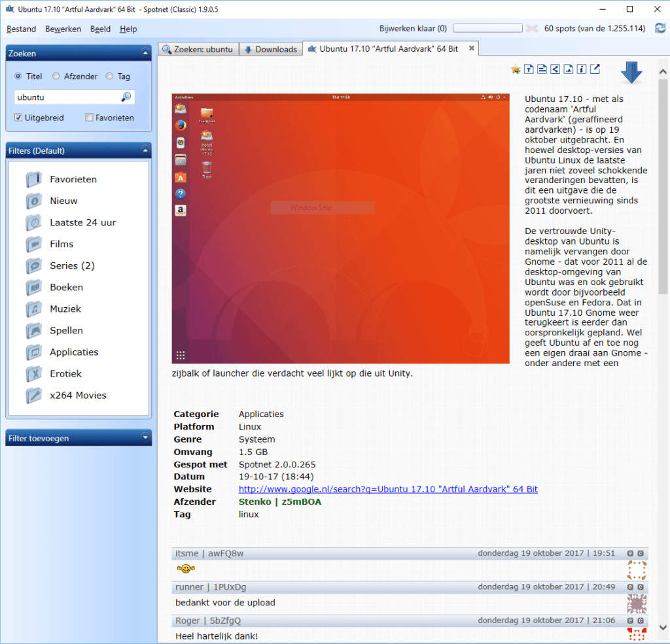Refresh spots with the top-right sync icon
Screen dimensions: 670x644
coord(659,29)
